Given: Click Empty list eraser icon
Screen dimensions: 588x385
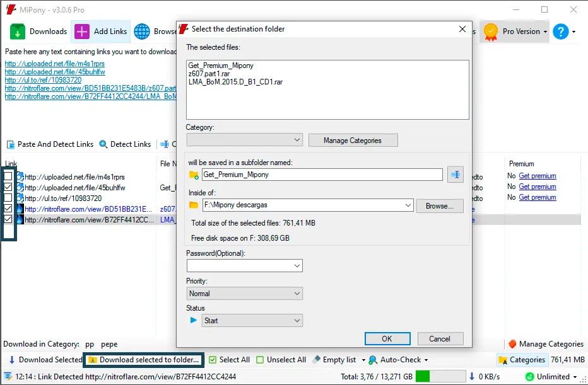Looking at the screenshot, I should 316,360.
